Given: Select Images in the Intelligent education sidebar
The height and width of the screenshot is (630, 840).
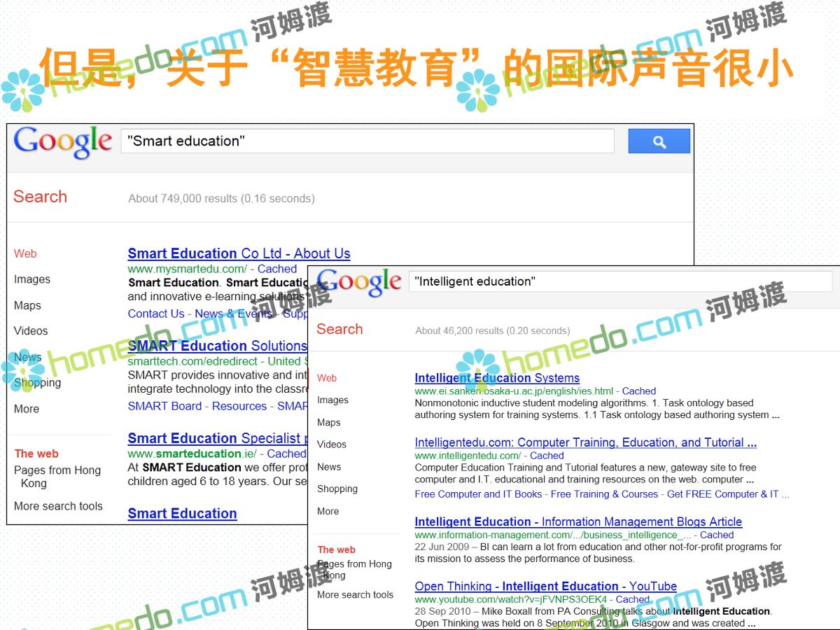Looking at the screenshot, I should [332, 400].
